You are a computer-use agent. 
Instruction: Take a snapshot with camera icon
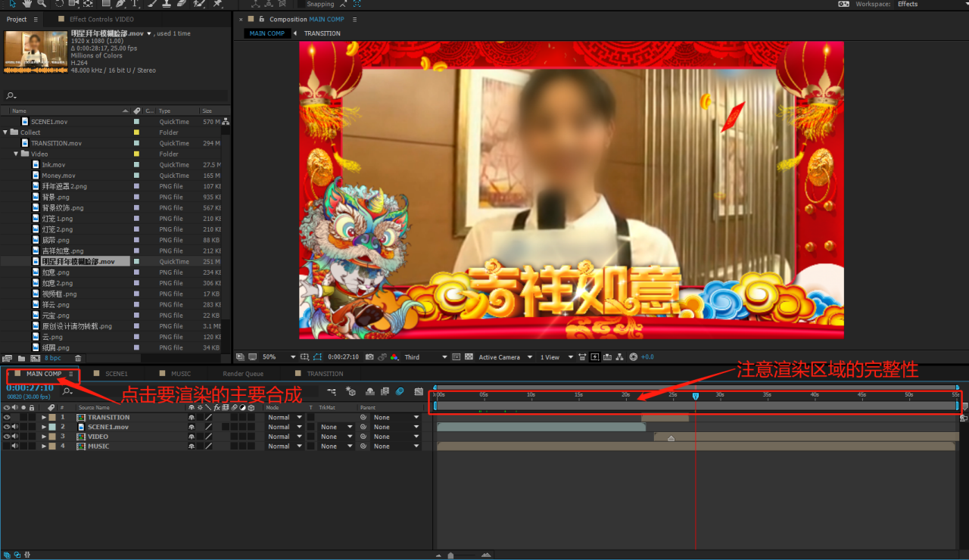pos(369,356)
